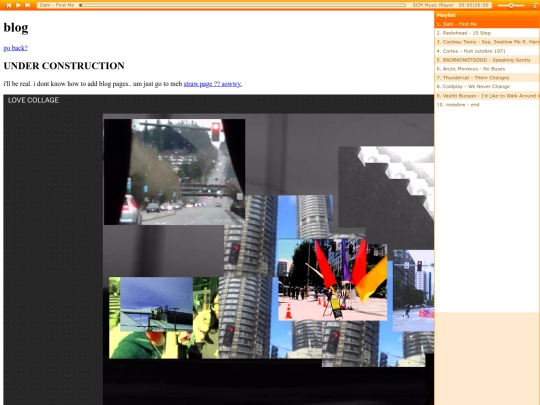Screen dimensions: 540x405
Task: Skip to the previous track
Action: coord(9,5)
